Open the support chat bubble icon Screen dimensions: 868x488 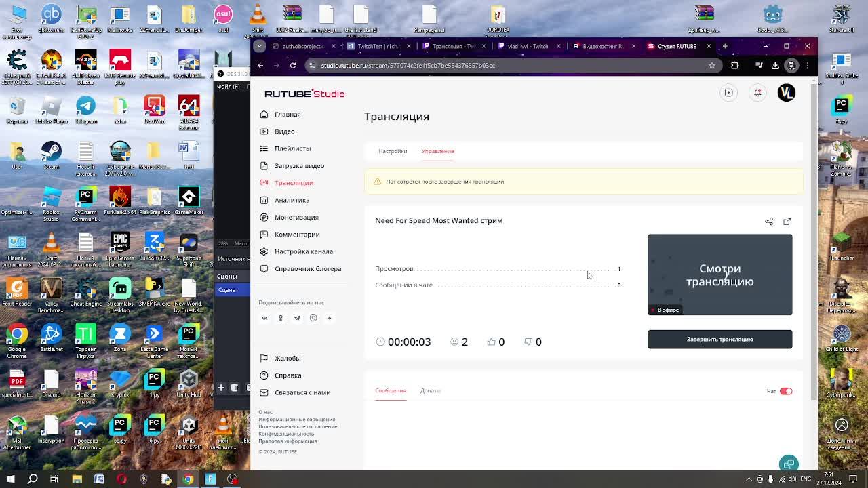(x=789, y=464)
